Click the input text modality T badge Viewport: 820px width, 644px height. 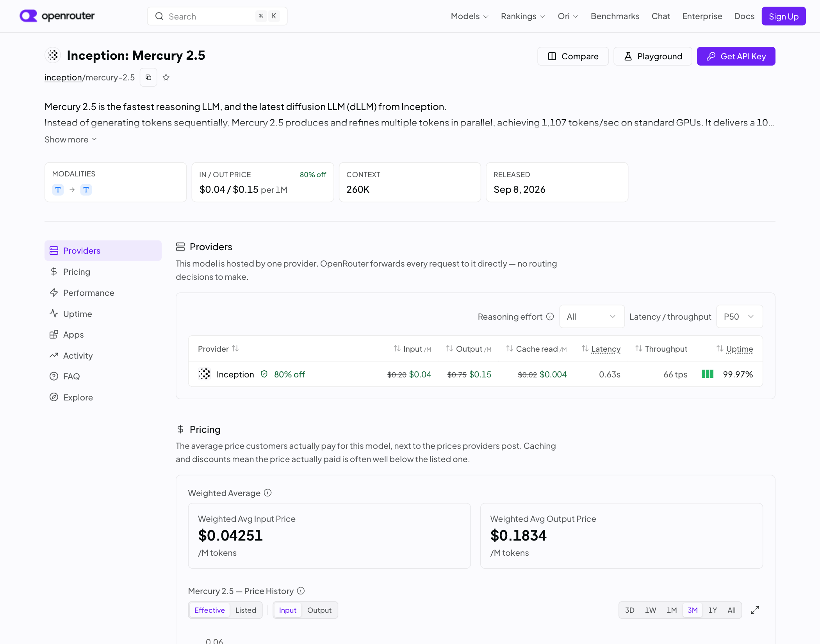coord(58,190)
